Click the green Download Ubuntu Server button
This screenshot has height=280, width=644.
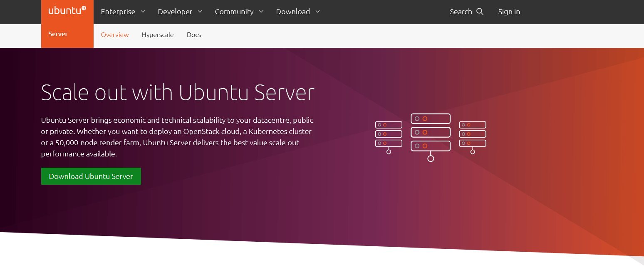coord(91,176)
